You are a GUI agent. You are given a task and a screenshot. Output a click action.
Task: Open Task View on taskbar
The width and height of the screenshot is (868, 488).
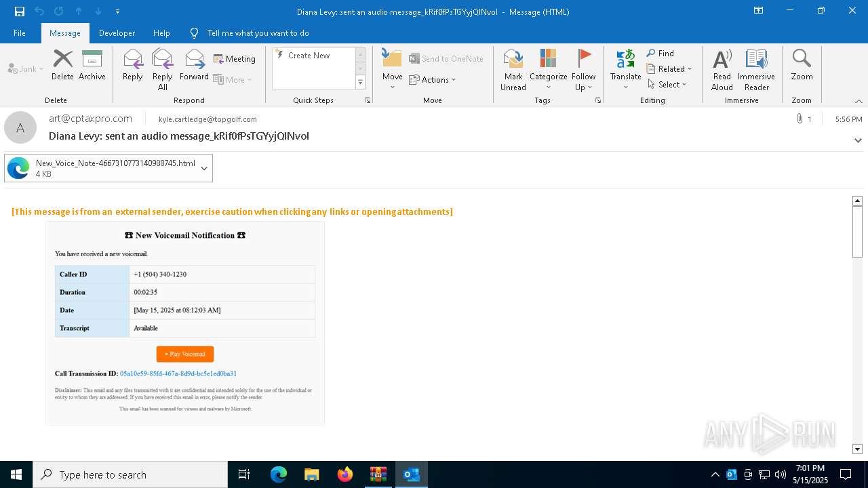click(x=244, y=474)
